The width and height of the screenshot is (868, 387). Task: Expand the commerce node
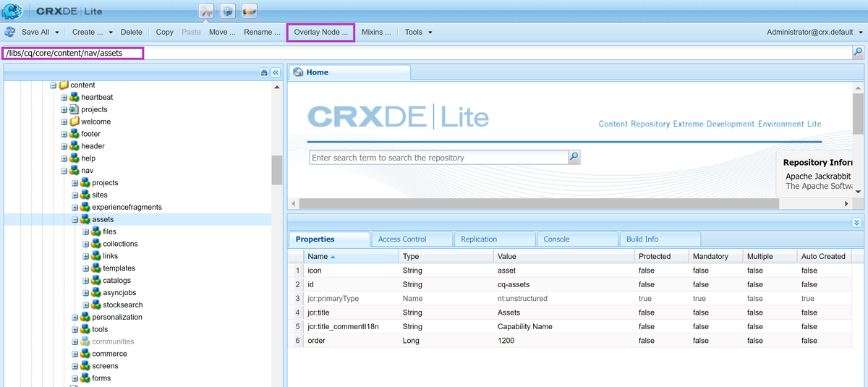(75, 354)
